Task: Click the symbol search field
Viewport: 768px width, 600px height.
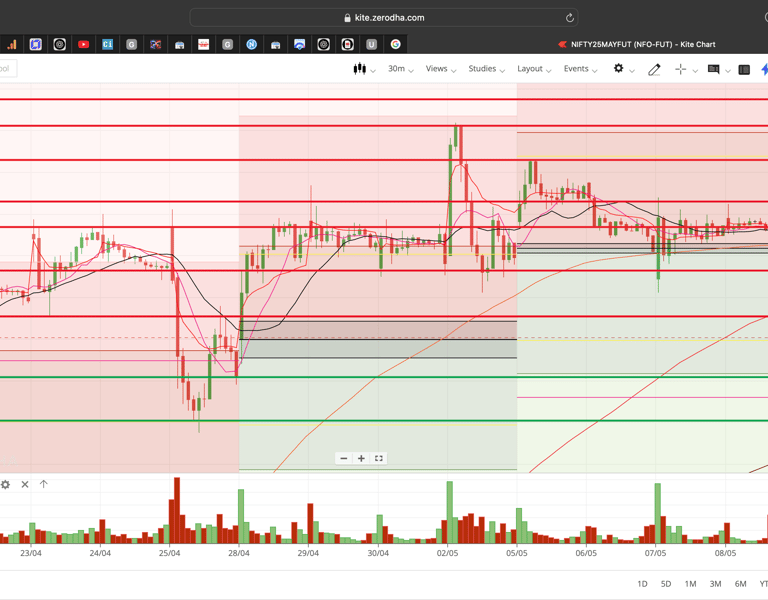Action: (8, 69)
